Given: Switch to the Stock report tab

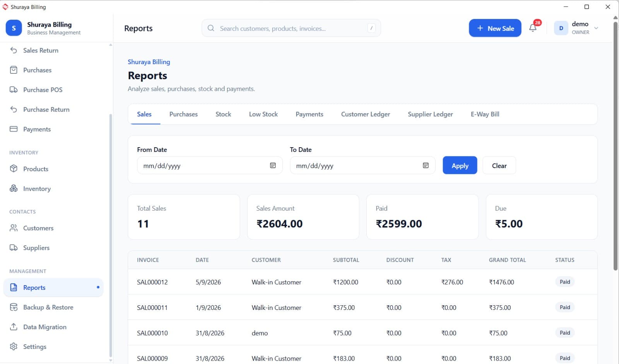Looking at the screenshot, I should (x=223, y=114).
